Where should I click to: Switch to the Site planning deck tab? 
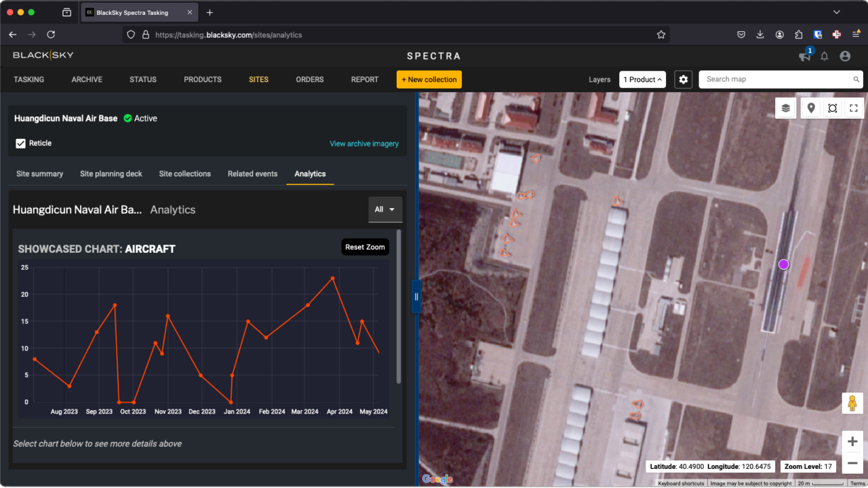[111, 174]
